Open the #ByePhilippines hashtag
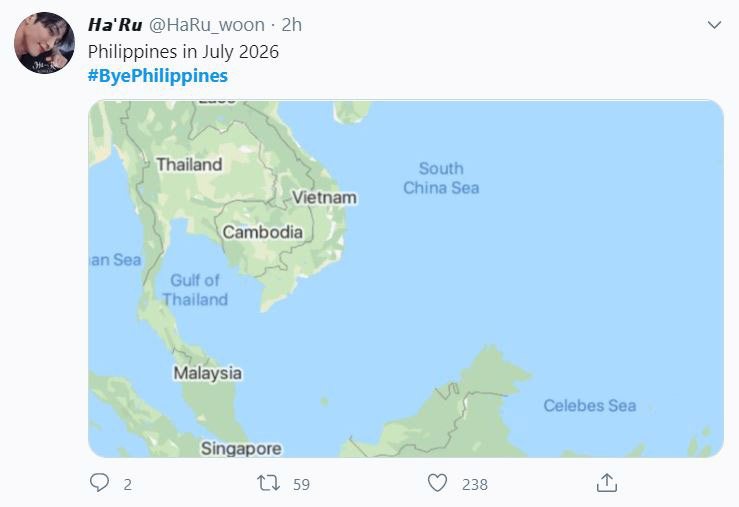Image resolution: width=739 pixels, height=507 pixels. coord(158,75)
